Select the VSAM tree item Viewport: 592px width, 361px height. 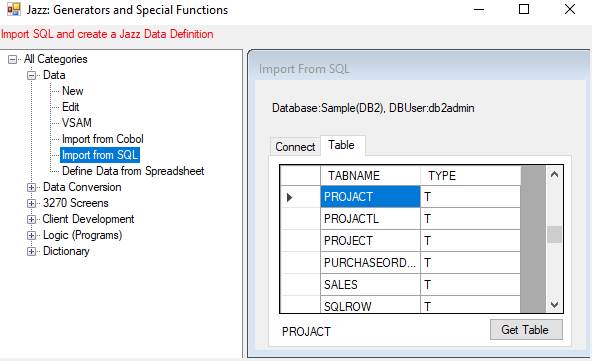[77, 123]
